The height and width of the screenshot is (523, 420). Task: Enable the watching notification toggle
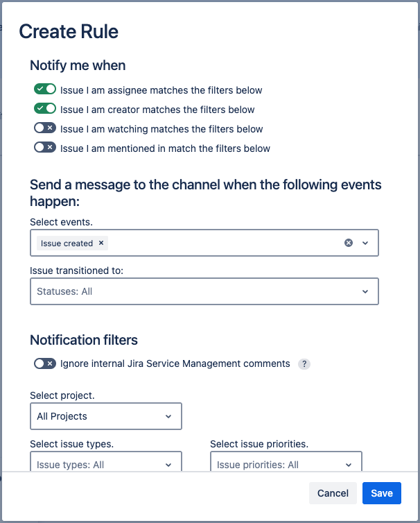[x=45, y=128]
